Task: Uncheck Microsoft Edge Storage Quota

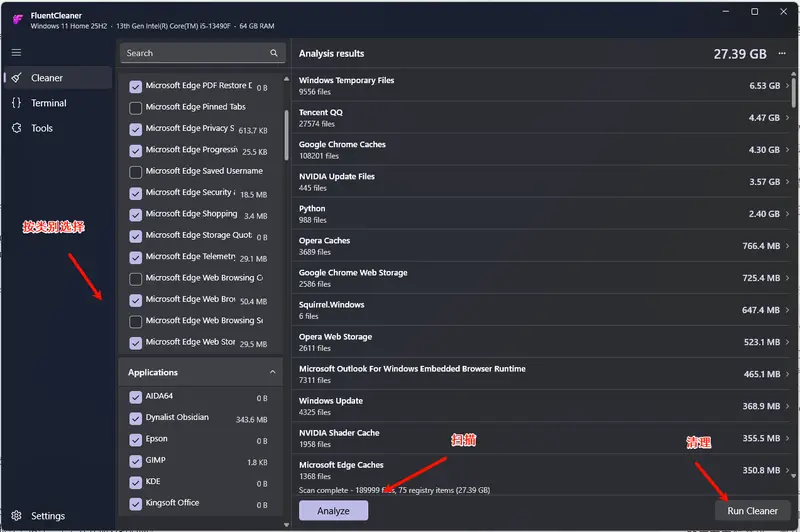Action: [x=135, y=236]
